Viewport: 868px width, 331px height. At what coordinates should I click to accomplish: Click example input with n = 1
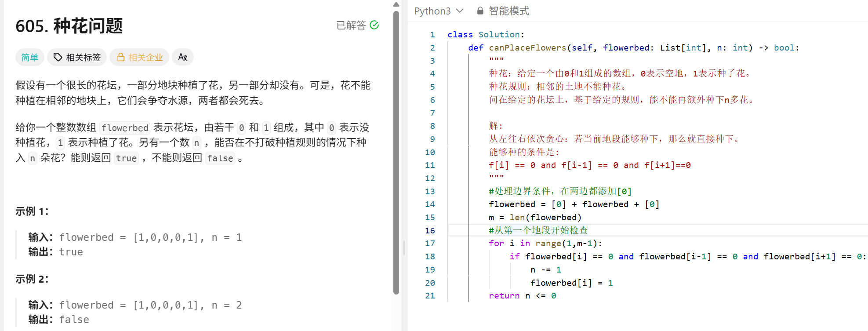(135, 237)
